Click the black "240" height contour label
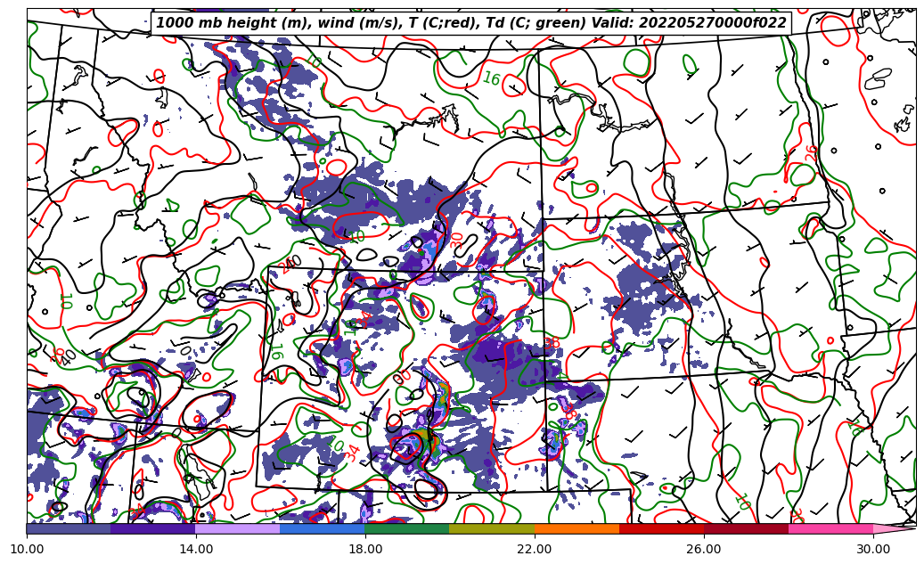 coord(290,264)
